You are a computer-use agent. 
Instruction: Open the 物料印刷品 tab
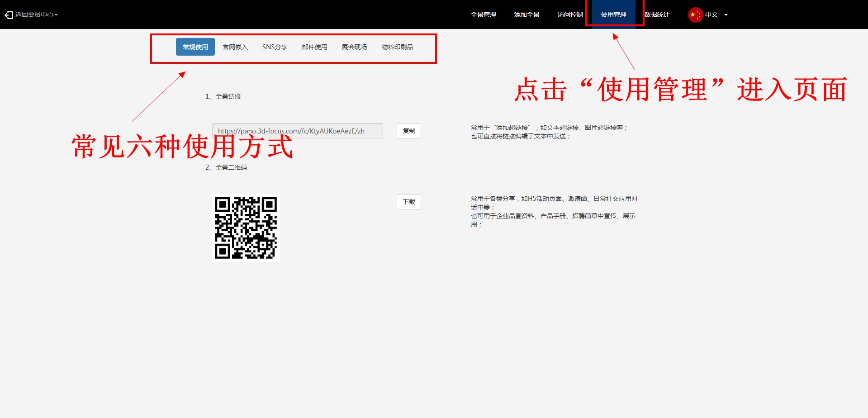click(397, 47)
